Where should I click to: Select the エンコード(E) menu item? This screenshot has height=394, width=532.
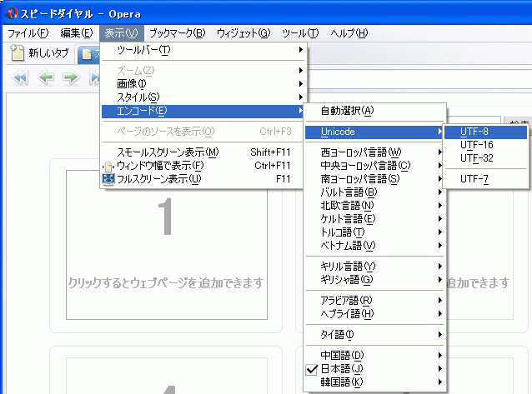(203, 111)
